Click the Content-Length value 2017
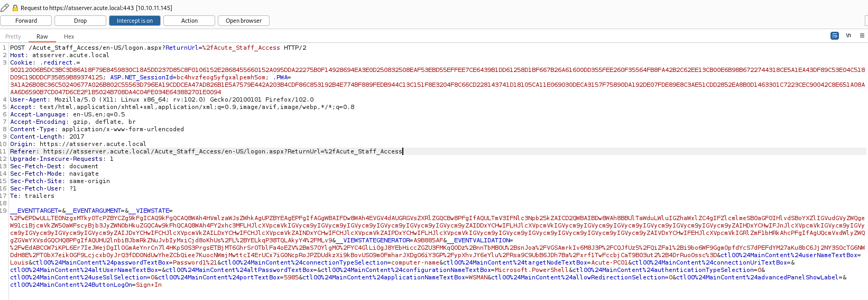868x300 pixels. coord(77,137)
